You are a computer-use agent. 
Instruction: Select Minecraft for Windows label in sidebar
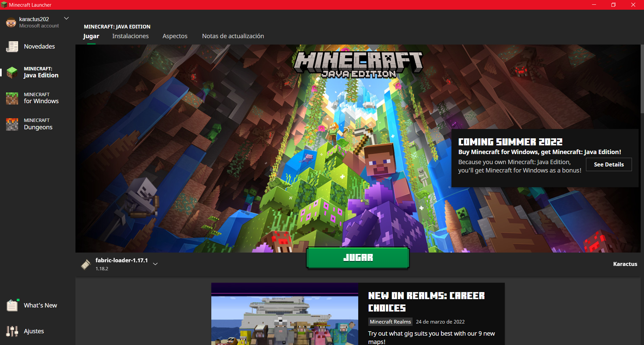[x=41, y=98]
